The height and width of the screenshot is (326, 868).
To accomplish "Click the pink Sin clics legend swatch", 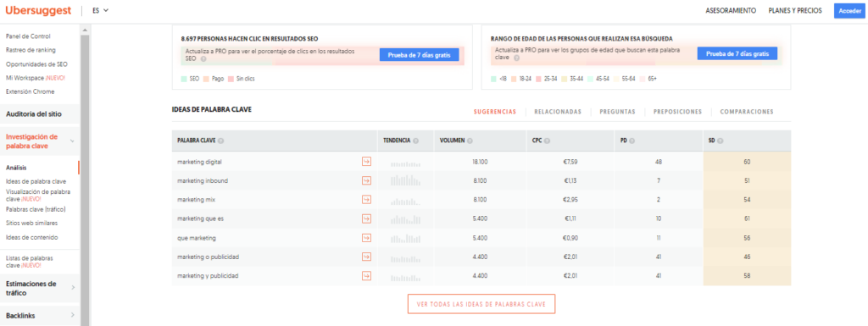I will pyautogui.click(x=231, y=79).
